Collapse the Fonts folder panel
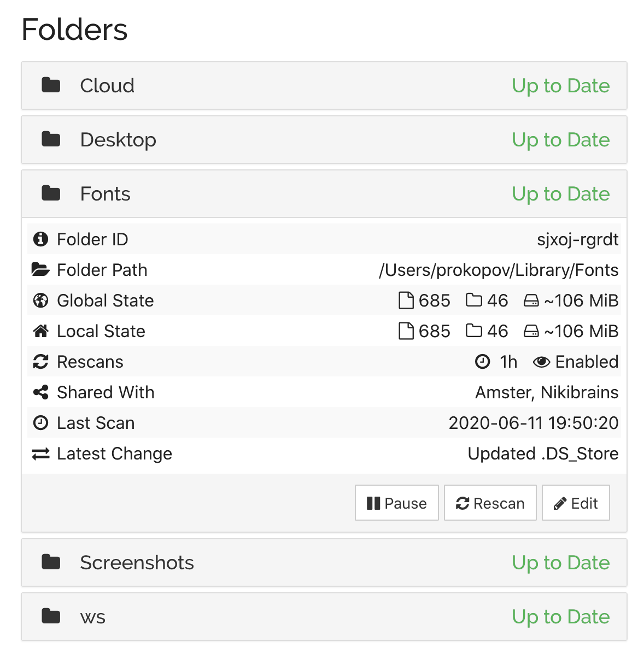Viewport: 644px width, 660px height. click(x=106, y=194)
